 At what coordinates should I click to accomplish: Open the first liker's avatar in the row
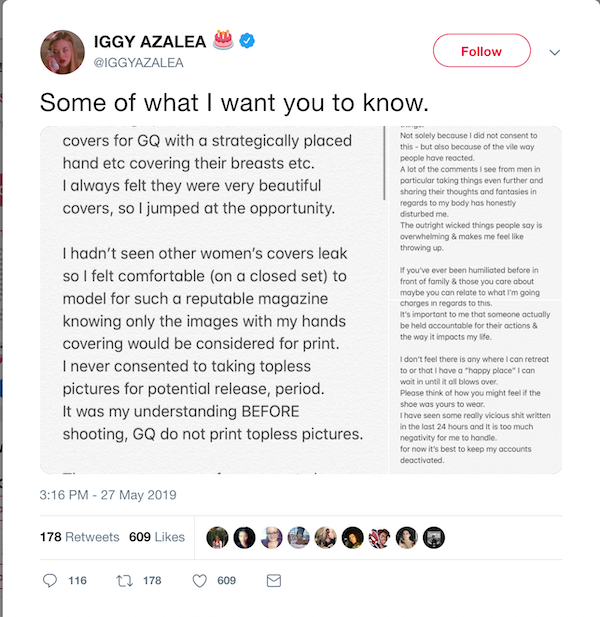tap(217, 538)
